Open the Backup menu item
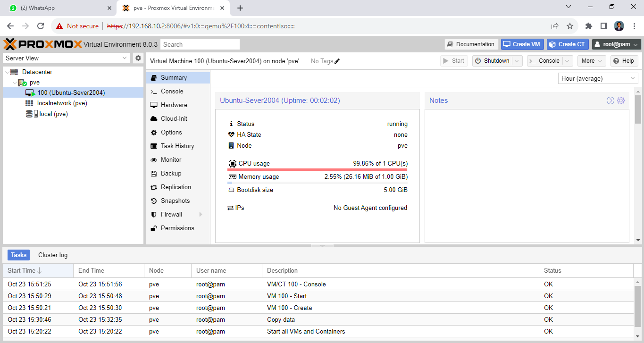Viewport: 644px width, 343px height. [178, 174]
